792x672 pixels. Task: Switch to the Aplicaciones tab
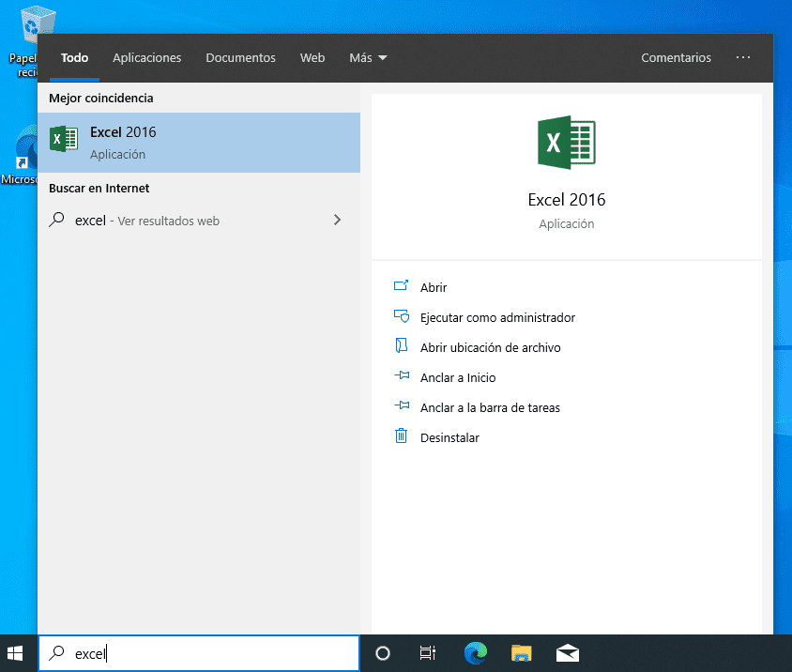coord(146,57)
